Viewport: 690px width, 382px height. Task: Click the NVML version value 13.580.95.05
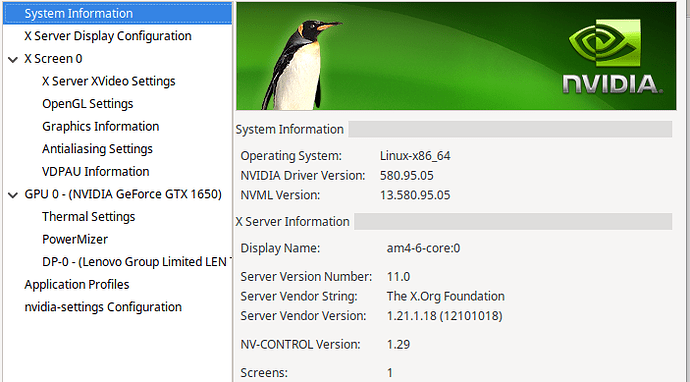[415, 195]
